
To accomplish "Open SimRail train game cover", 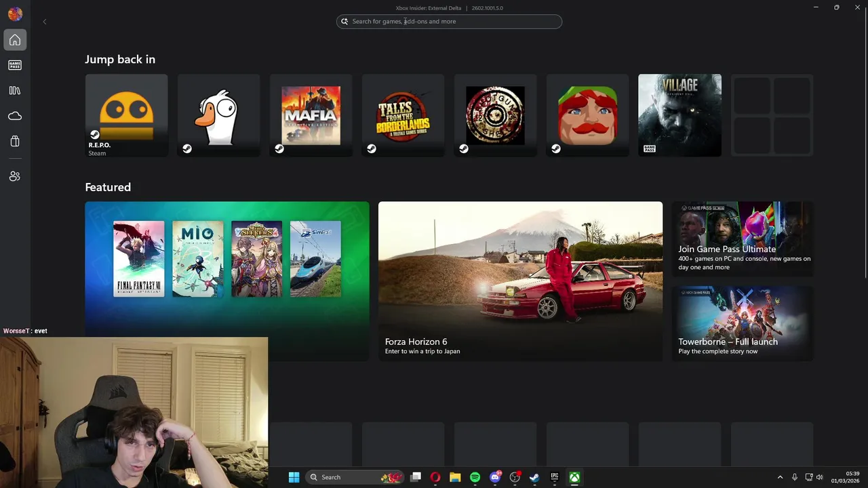I will [x=315, y=259].
